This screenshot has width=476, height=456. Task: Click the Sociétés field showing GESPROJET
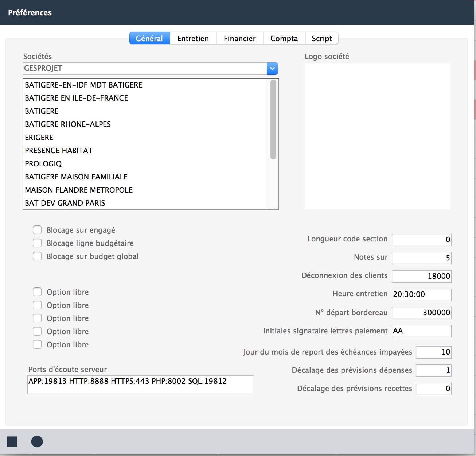[145, 69]
